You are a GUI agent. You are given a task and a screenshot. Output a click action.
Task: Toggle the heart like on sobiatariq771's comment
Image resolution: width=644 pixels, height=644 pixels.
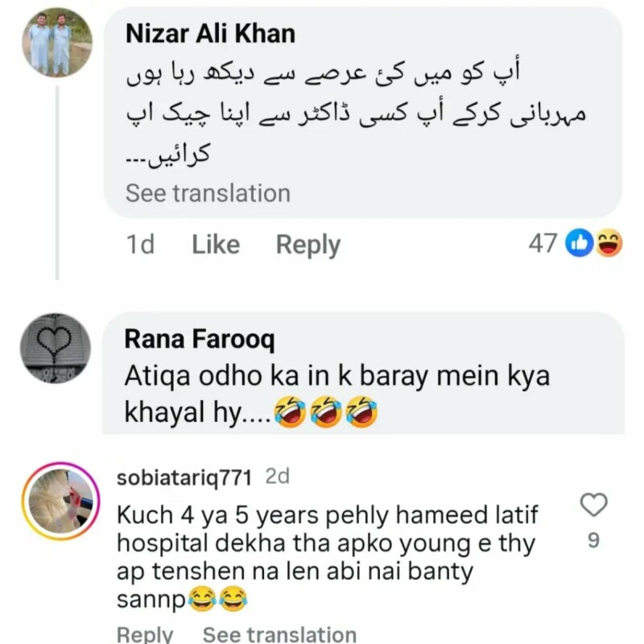[593, 506]
